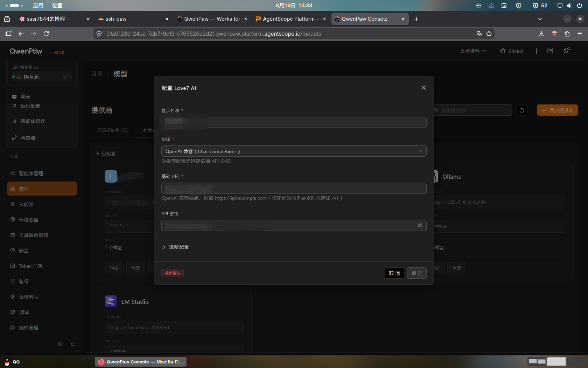Select the 模型 sidebar item
The height and width of the screenshot is (368, 588).
[x=42, y=189]
